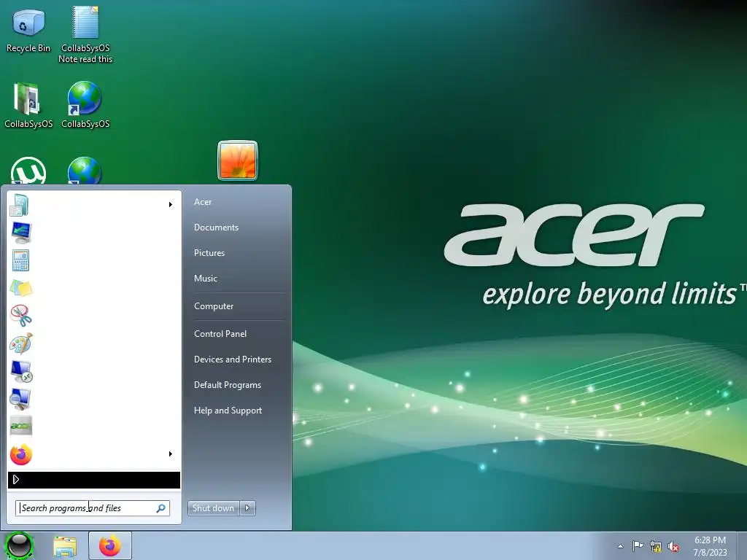Show hidden tray icons arrow
This screenshot has width=747, height=560.
620,546
